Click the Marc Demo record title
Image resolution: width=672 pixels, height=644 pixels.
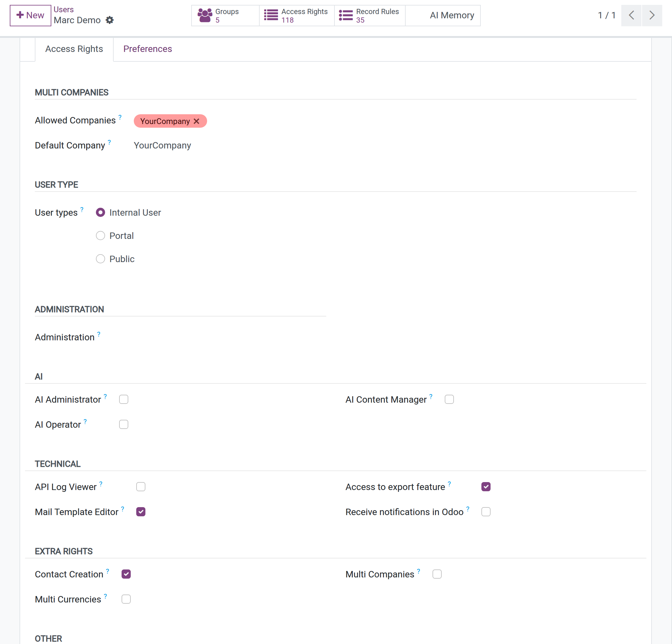click(77, 20)
